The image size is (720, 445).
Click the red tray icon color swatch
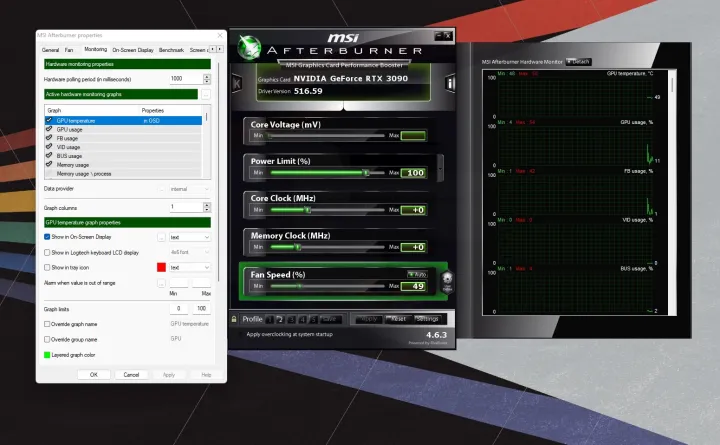pos(160,267)
